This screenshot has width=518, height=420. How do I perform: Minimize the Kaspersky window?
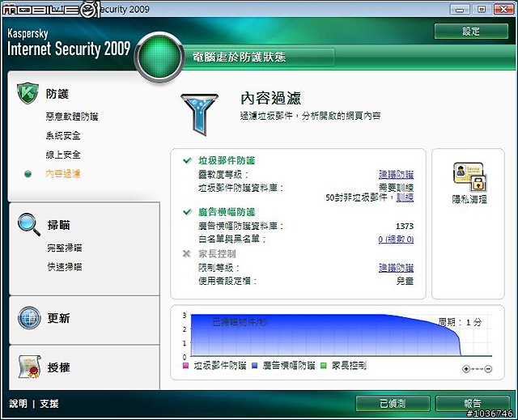460,9
